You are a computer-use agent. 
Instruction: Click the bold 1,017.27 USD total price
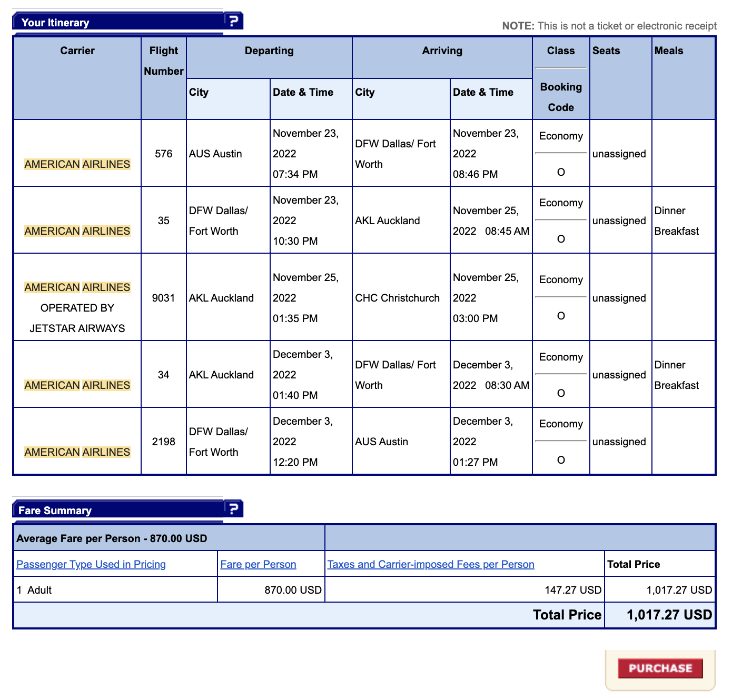click(x=669, y=615)
